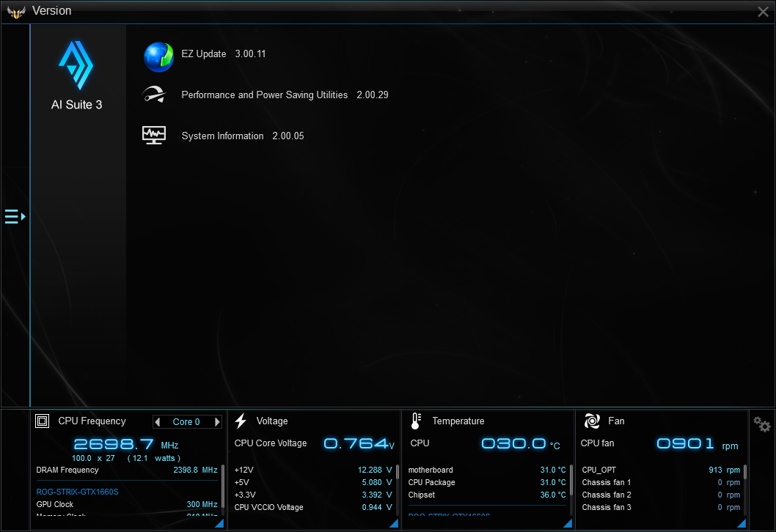Click the AI Suite 3 logo
The image size is (776, 532).
point(76,65)
